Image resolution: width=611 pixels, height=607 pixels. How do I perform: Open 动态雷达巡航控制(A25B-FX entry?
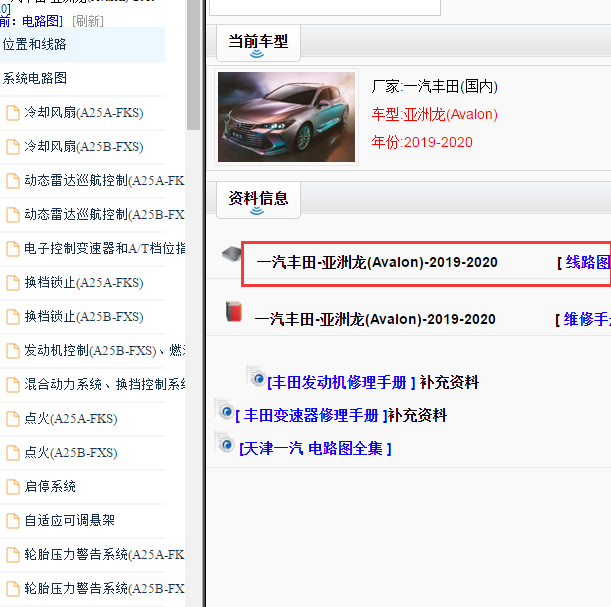(x=104, y=215)
